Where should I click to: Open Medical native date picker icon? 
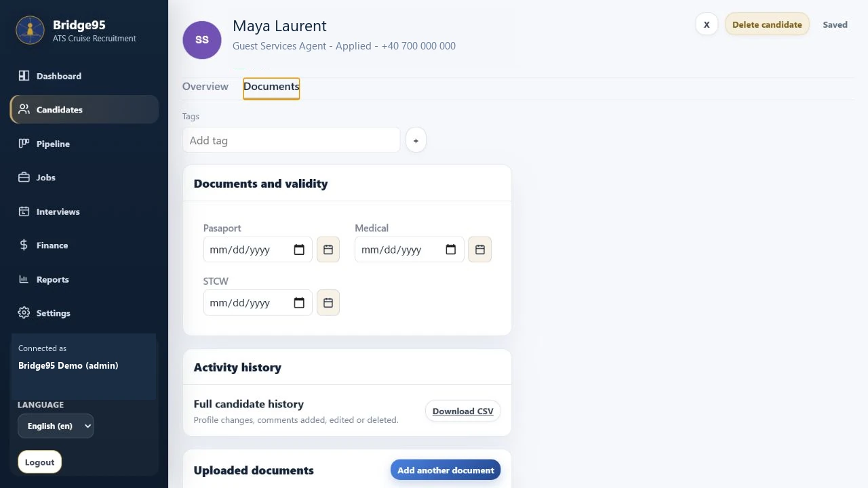[451, 250]
